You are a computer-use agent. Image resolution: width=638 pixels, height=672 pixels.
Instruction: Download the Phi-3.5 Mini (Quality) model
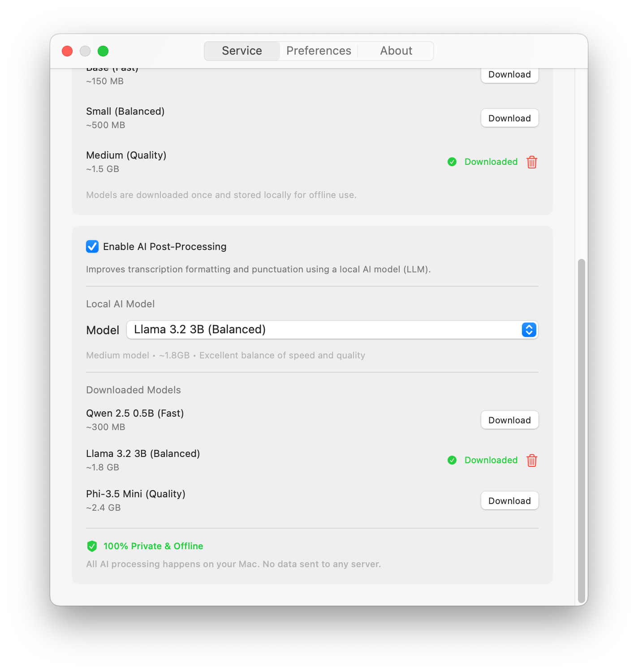point(509,501)
